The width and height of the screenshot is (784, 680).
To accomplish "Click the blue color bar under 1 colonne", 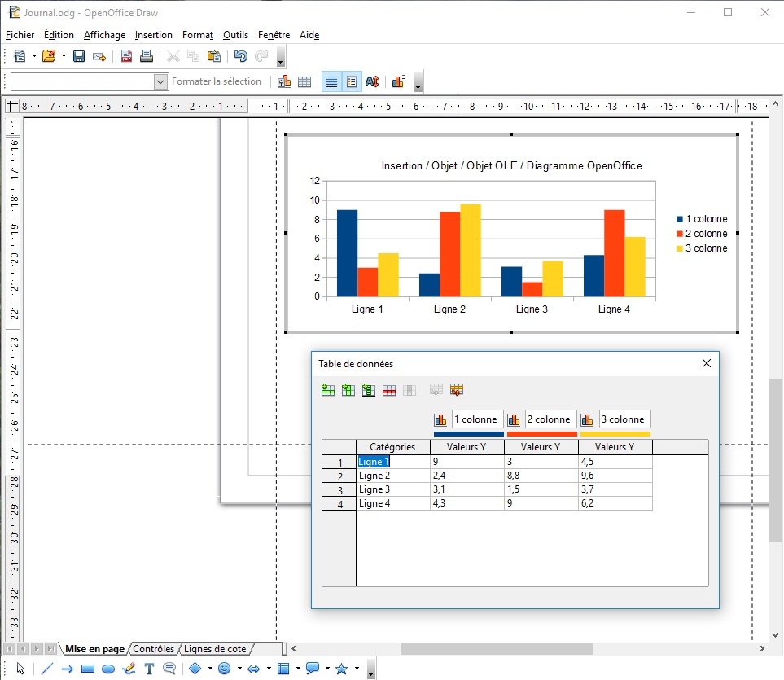I will tap(468, 434).
